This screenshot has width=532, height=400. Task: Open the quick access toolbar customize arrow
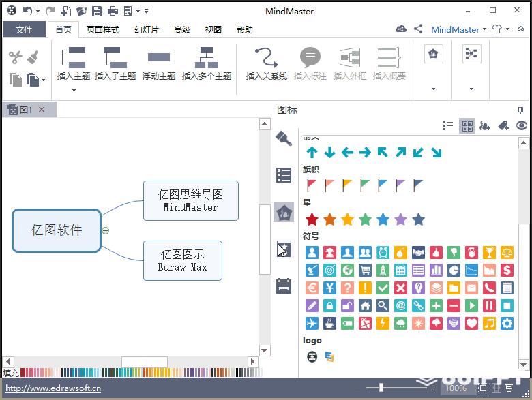[146, 11]
